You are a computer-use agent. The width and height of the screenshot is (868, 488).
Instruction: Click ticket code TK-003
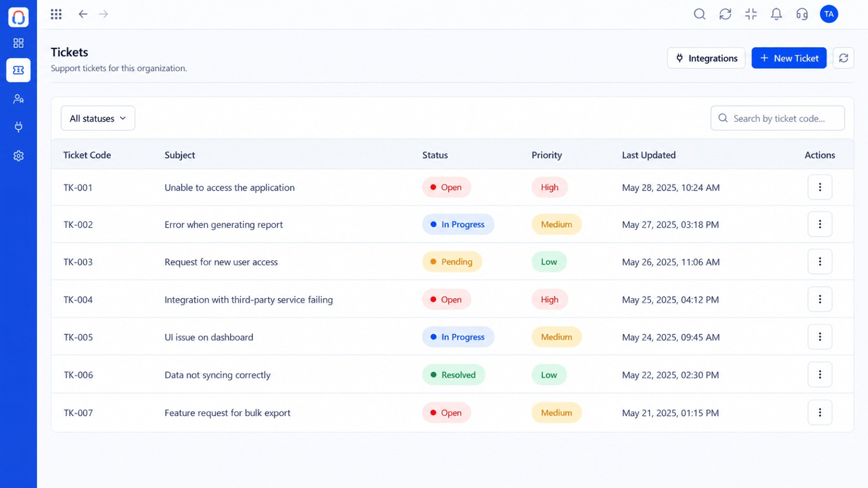click(x=78, y=262)
